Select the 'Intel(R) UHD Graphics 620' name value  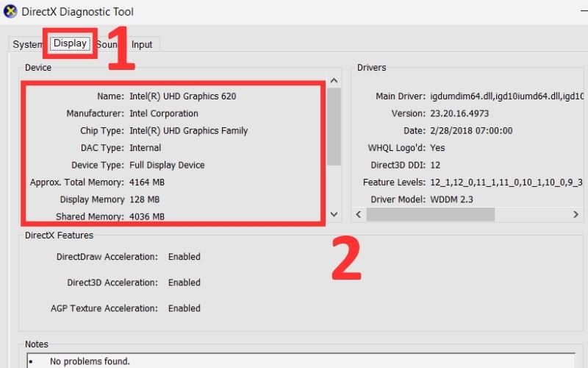[x=182, y=96]
